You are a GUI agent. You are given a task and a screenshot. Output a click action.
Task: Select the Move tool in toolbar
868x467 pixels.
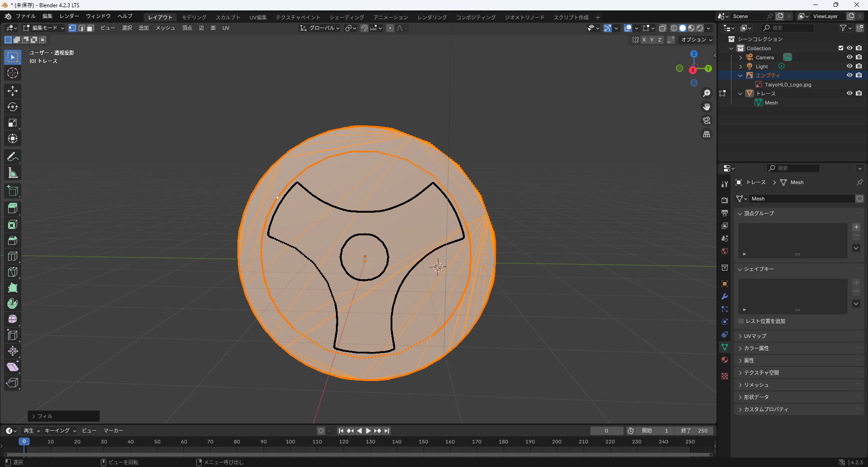click(13, 91)
